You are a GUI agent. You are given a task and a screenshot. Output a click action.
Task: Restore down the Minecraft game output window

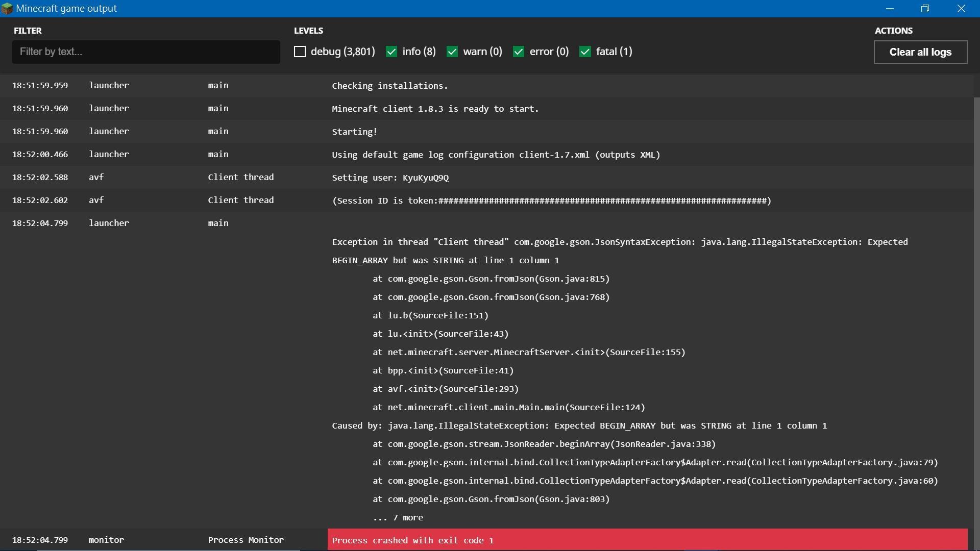pyautogui.click(x=925, y=9)
